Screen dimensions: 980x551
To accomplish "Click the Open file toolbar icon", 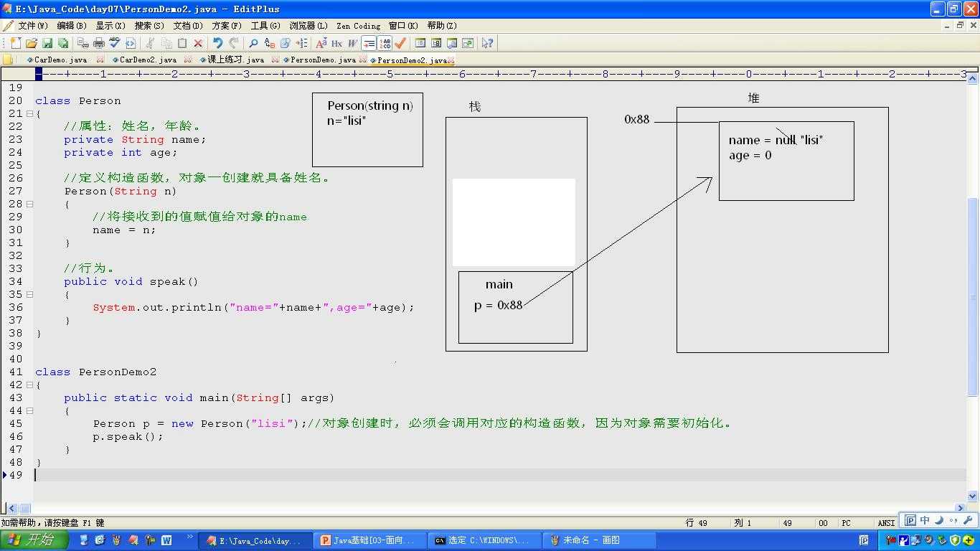I will click(x=32, y=43).
